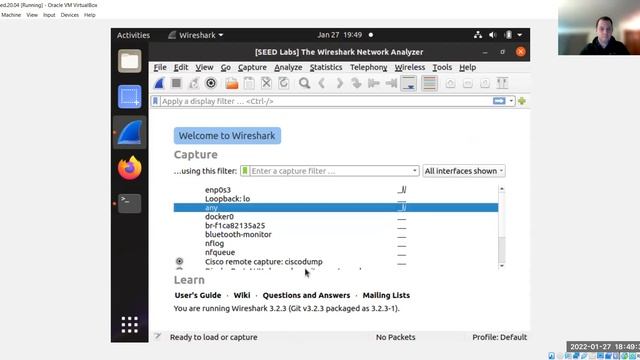
Task: Zoom in main window text icon
Action: (x=450, y=83)
